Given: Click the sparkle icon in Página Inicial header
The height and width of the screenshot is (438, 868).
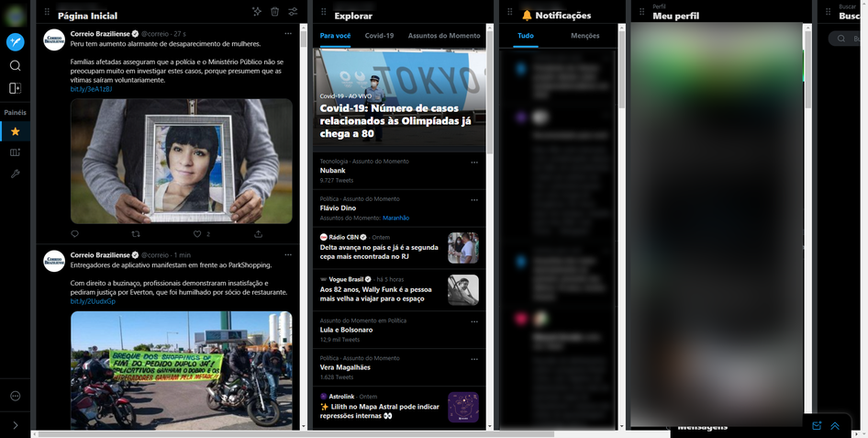Looking at the screenshot, I should coord(256,11).
